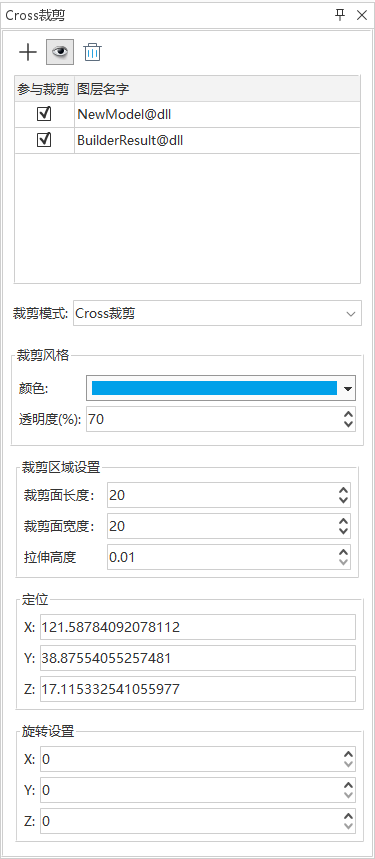Uncheck the BuilderResult@dll checkbox
This screenshot has width=375, height=859.
(x=44, y=140)
